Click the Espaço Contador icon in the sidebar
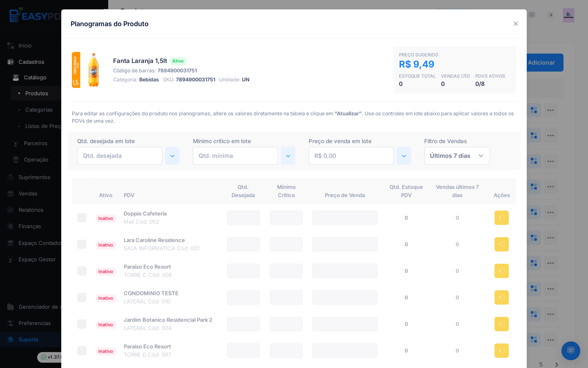 point(10,243)
